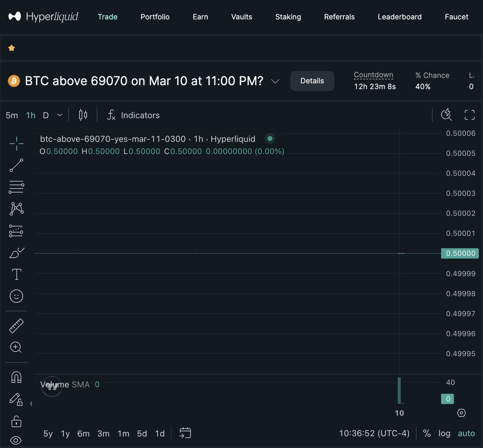Screen dimensions: 483x448
Task: Set chart range to 6m
Action: click(83, 434)
